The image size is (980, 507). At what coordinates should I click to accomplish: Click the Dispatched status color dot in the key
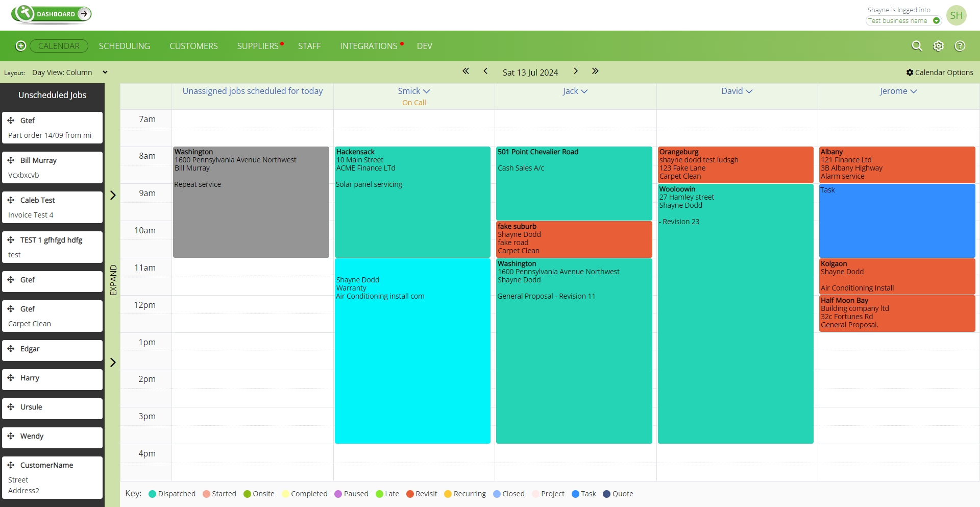(x=153, y=494)
